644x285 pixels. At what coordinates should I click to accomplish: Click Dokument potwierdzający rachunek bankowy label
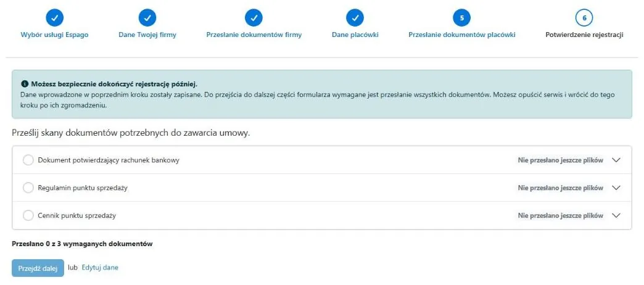pyautogui.click(x=109, y=160)
